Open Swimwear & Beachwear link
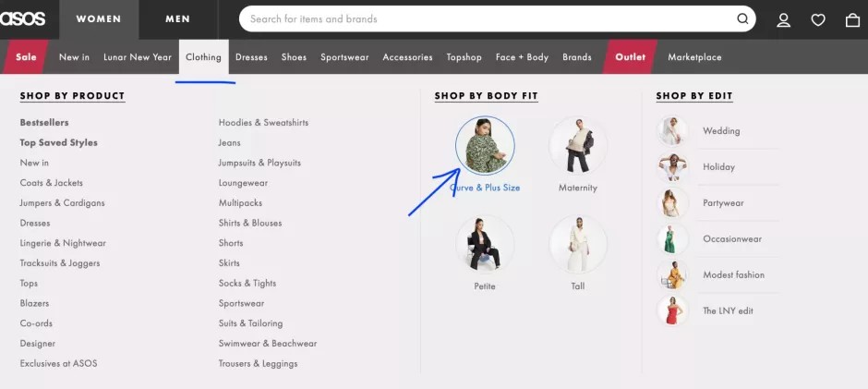The height and width of the screenshot is (389, 868). point(268,343)
